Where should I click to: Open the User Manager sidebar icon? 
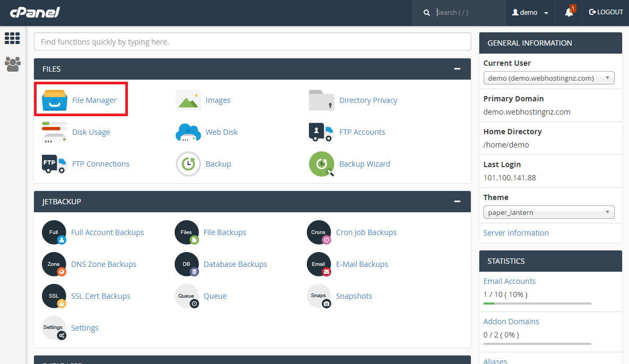(x=12, y=64)
